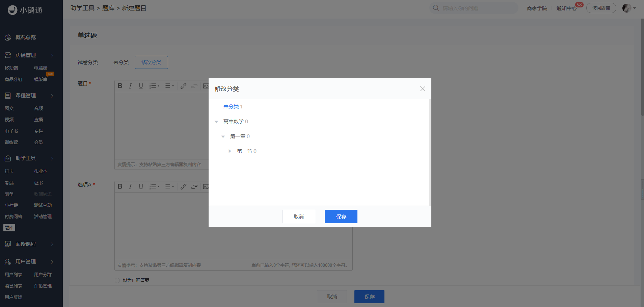The height and width of the screenshot is (307, 644).
Task: Click the 小鹅通 logo icon
Action: pos(12,10)
